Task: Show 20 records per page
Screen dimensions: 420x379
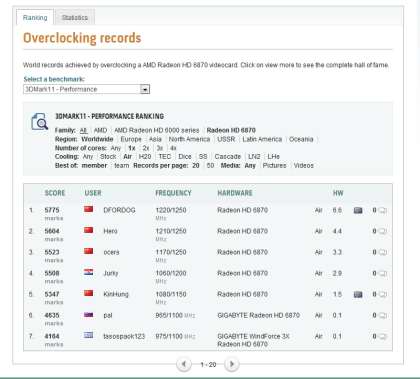Action: coord(196,166)
